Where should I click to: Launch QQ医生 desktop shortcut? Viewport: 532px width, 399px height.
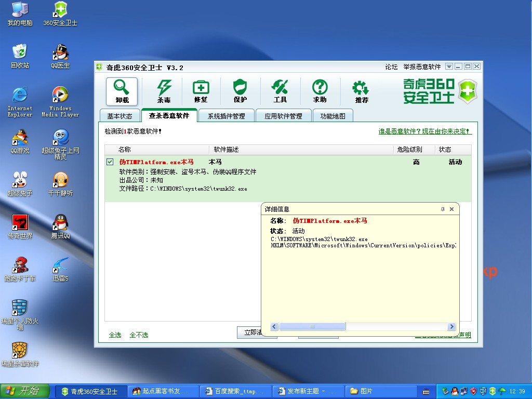[x=60, y=56]
